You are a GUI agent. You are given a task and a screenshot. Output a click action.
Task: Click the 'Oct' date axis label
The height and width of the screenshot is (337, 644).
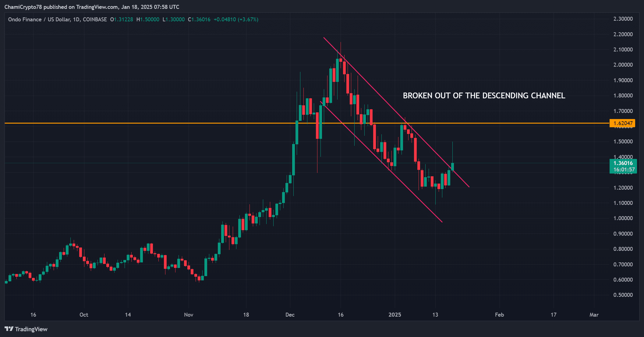click(84, 315)
